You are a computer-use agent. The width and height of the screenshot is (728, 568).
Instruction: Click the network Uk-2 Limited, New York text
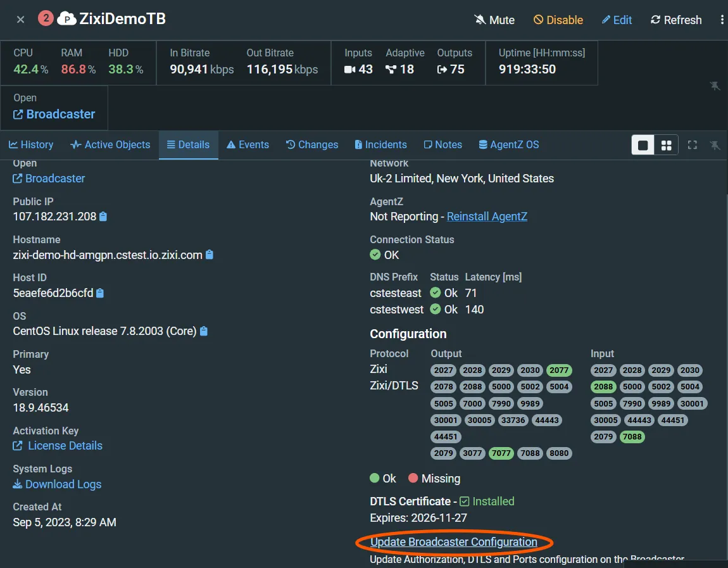click(462, 179)
